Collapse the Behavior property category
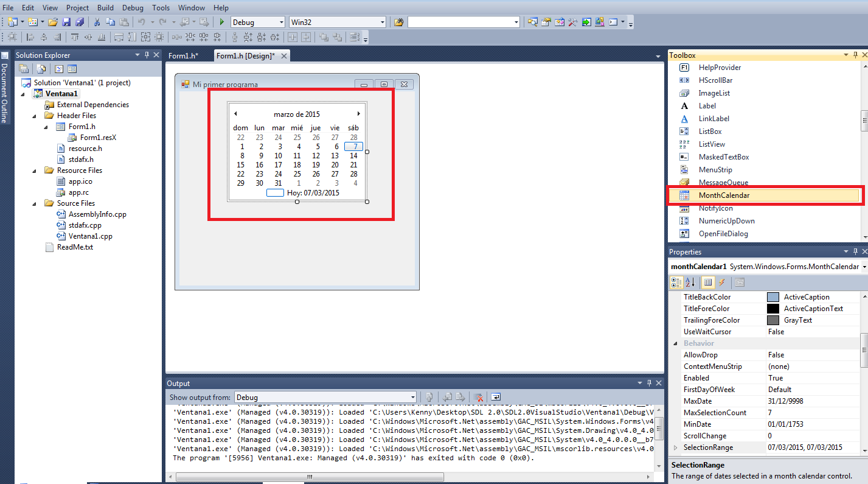 (675, 343)
